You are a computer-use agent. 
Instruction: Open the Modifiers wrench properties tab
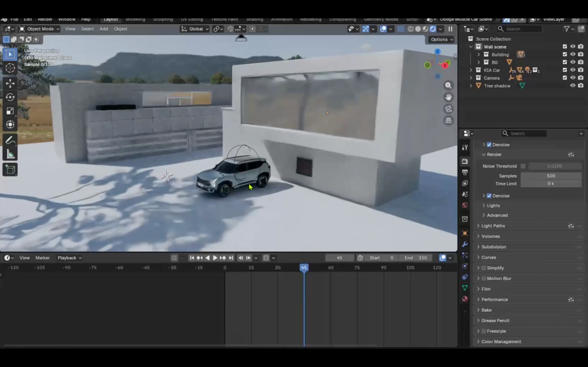[465, 244]
